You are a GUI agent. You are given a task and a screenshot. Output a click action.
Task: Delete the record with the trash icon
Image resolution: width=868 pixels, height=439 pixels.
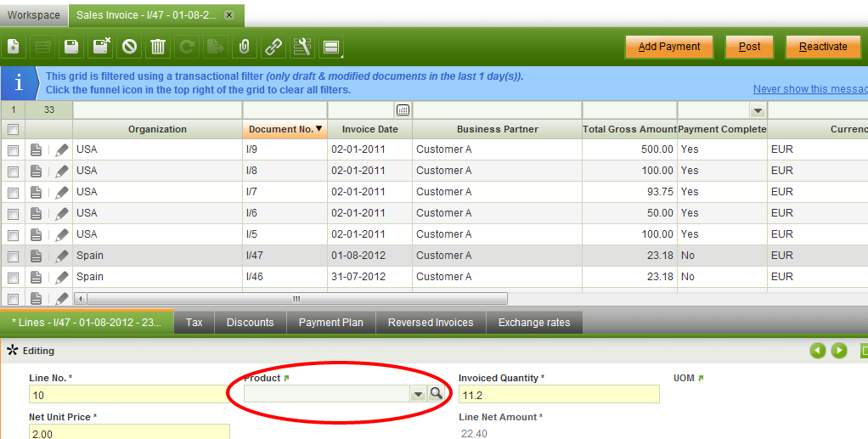[158, 47]
